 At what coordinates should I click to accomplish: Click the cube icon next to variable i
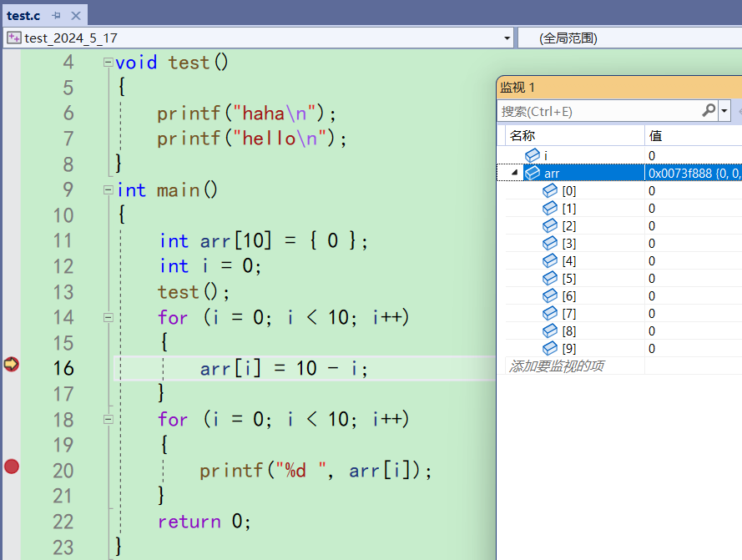pyautogui.click(x=533, y=155)
